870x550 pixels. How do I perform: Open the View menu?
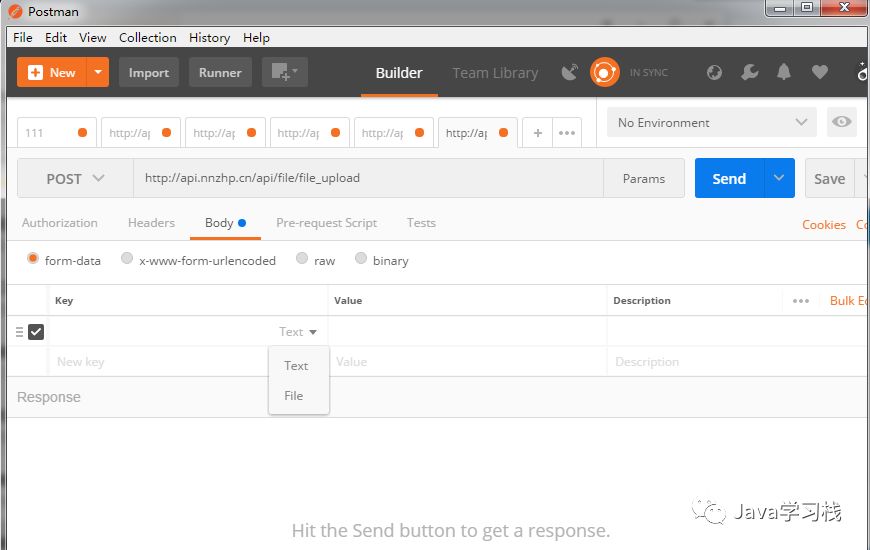click(93, 38)
